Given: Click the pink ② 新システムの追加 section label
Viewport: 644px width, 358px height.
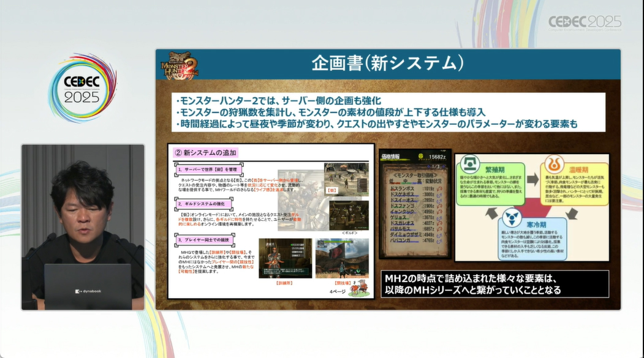Looking at the screenshot, I should (206, 152).
